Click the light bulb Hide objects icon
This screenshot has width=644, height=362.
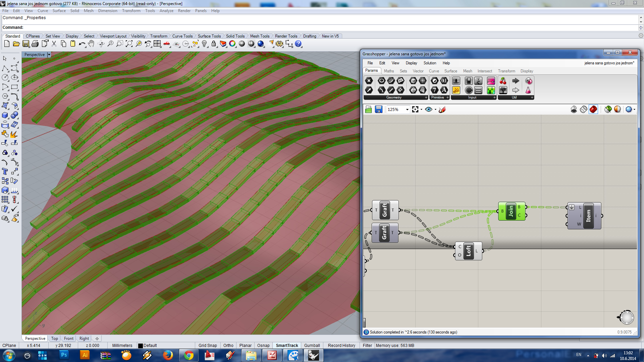coord(204,44)
